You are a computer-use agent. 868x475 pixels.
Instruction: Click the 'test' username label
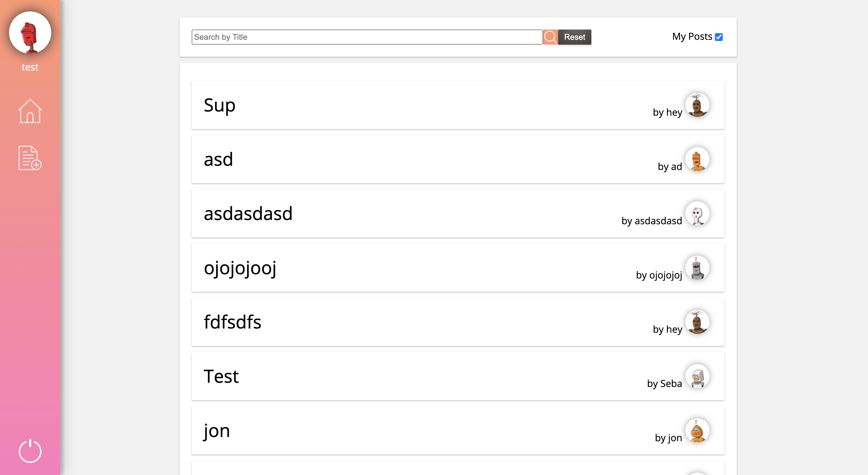[30, 67]
